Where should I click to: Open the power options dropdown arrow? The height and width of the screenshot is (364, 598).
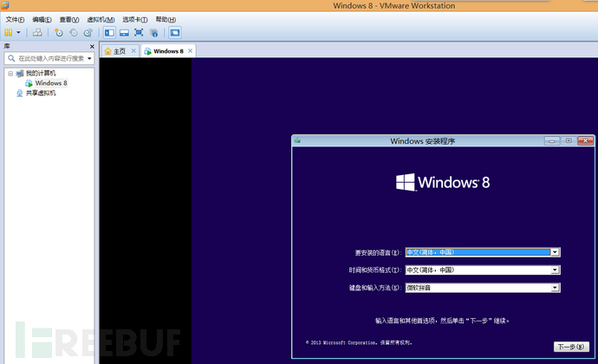pyautogui.click(x=18, y=32)
